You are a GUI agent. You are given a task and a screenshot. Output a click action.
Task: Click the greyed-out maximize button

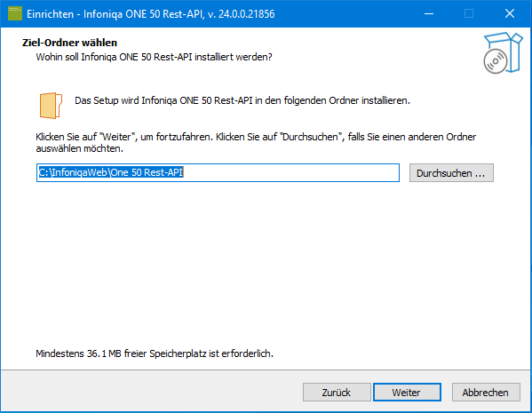[469, 13]
